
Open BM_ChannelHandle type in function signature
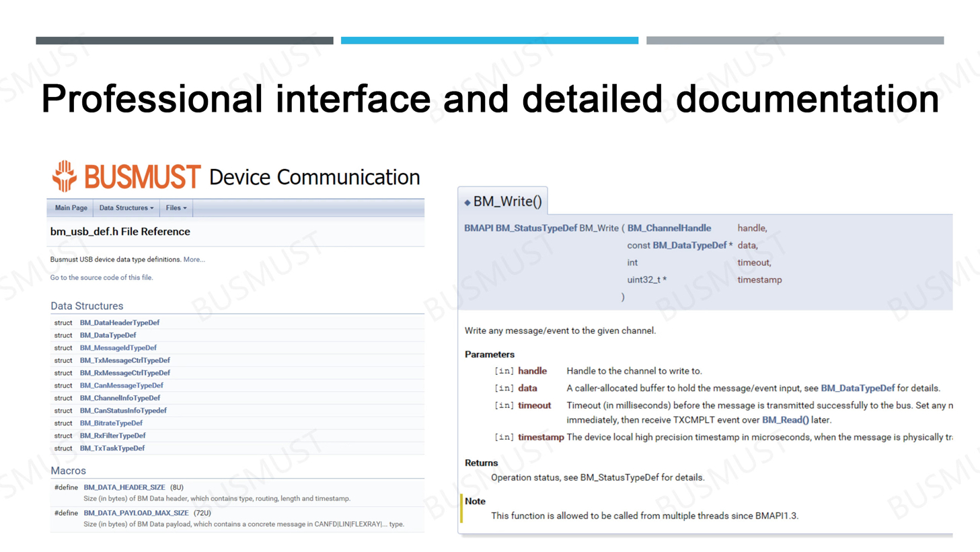click(669, 228)
